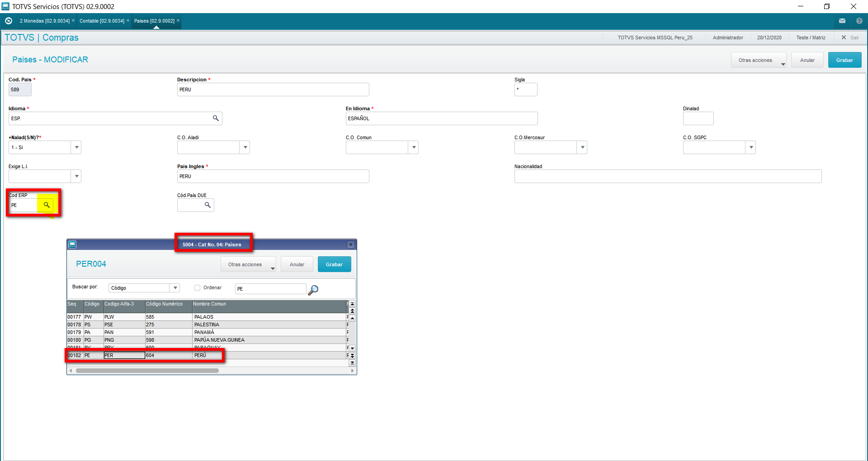Close the Contable tab

128,20
